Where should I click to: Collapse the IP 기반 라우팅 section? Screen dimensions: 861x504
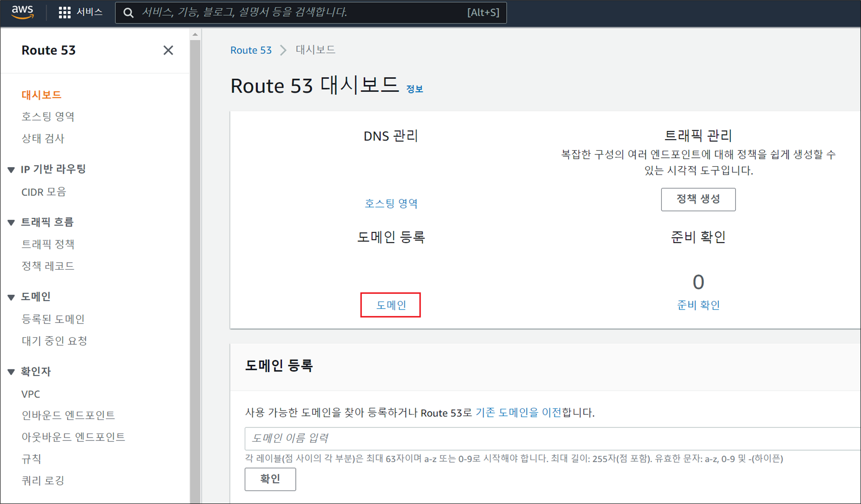pos(11,170)
